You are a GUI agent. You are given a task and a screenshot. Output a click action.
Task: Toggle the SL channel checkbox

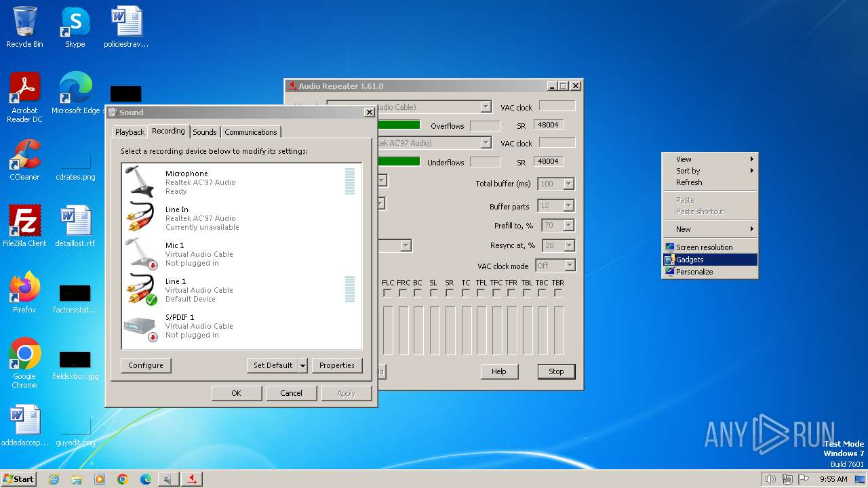pyautogui.click(x=434, y=293)
